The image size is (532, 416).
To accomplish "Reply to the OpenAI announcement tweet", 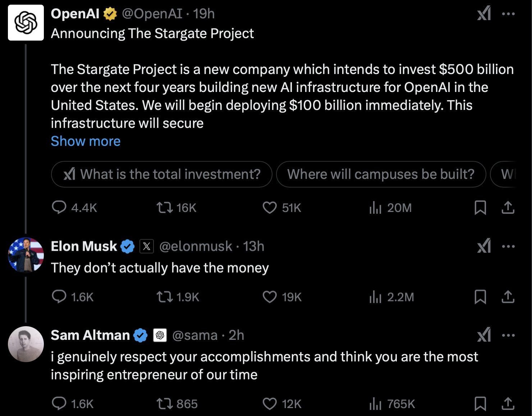I will [x=59, y=208].
